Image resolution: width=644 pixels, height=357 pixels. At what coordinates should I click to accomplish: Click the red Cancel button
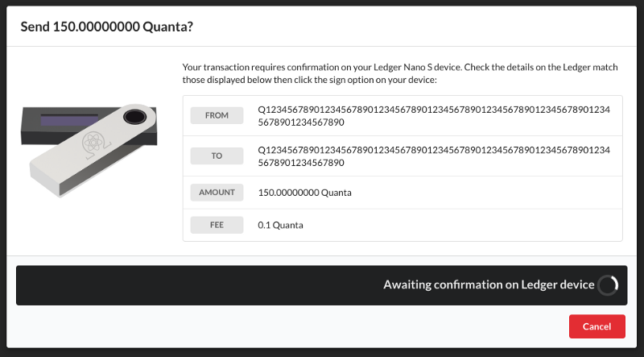coord(597,326)
